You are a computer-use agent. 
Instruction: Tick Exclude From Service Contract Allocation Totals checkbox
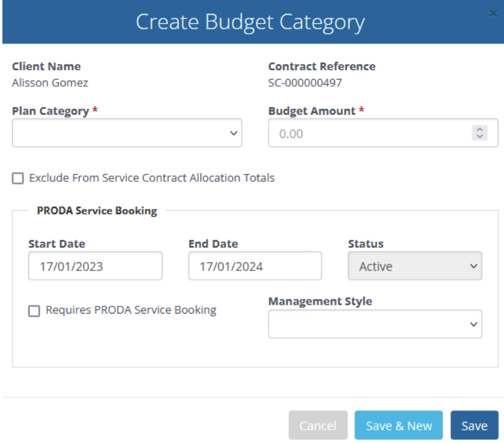(x=18, y=178)
